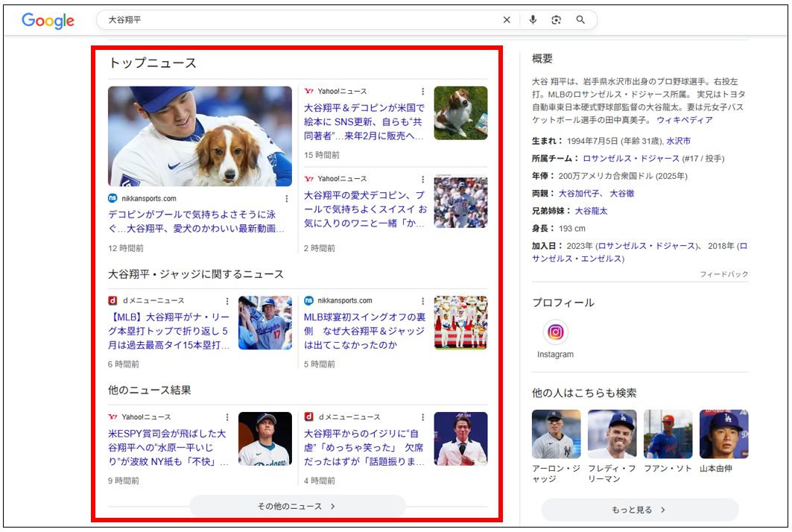Viewport: 792px width, 532px height.
Task: Open headline MLB球宴初スイングオフの裏側
Action: click(x=364, y=331)
